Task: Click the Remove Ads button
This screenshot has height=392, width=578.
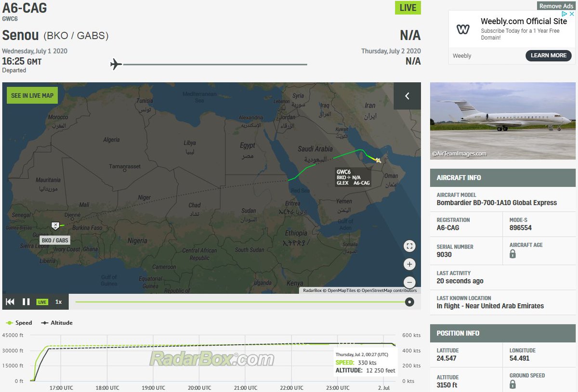Action: (x=556, y=6)
